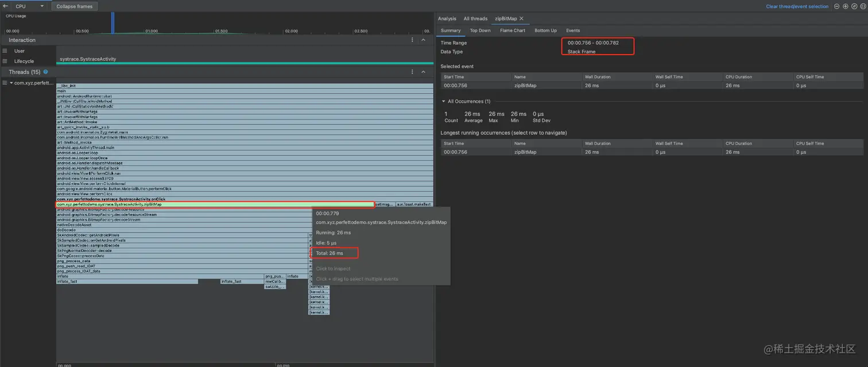Grab the com.xyz.perfett thread reorder handle
Screen dimensions: 868x367
pos(5,83)
